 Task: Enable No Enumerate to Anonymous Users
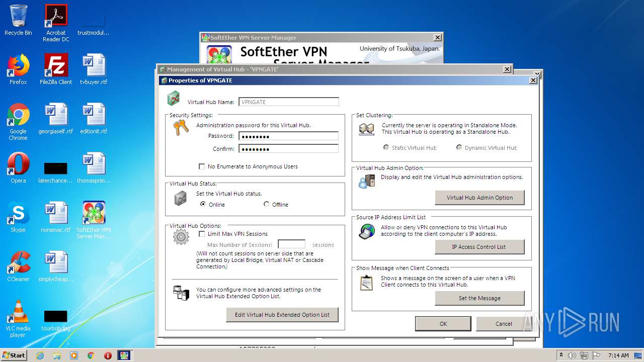coord(202,166)
